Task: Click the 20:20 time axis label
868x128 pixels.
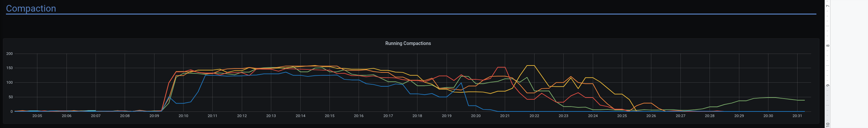Action: [x=476, y=116]
